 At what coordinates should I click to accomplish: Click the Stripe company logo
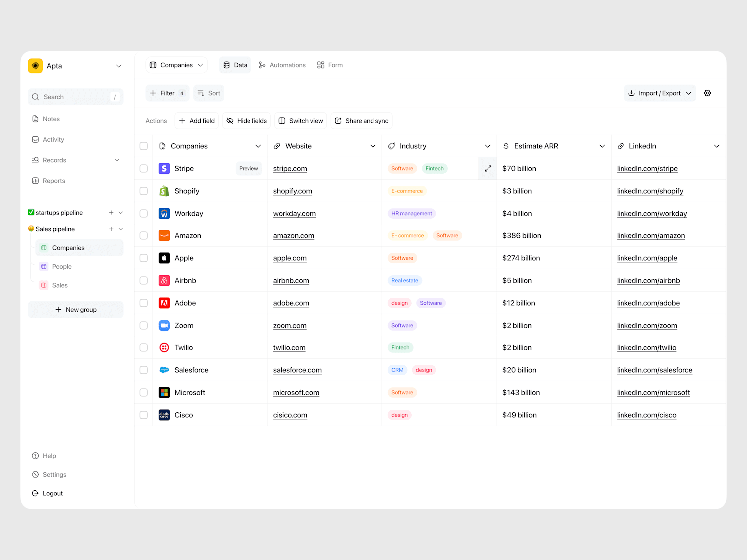pyautogui.click(x=164, y=169)
